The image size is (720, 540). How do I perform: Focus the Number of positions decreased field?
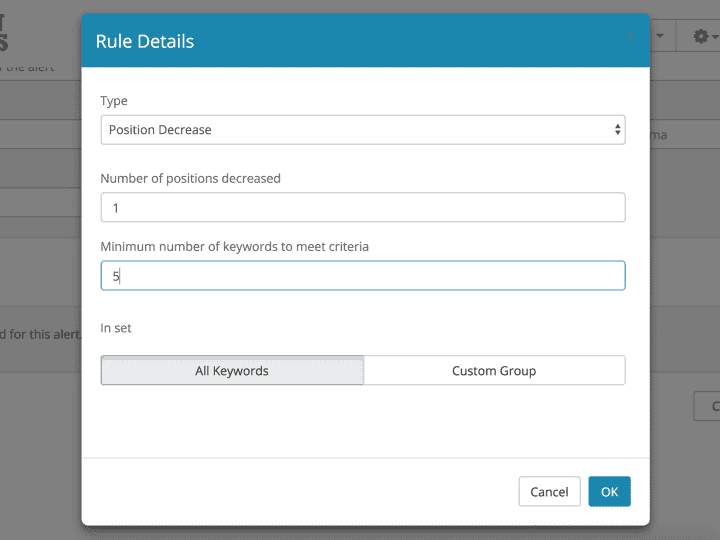click(362, 207)
